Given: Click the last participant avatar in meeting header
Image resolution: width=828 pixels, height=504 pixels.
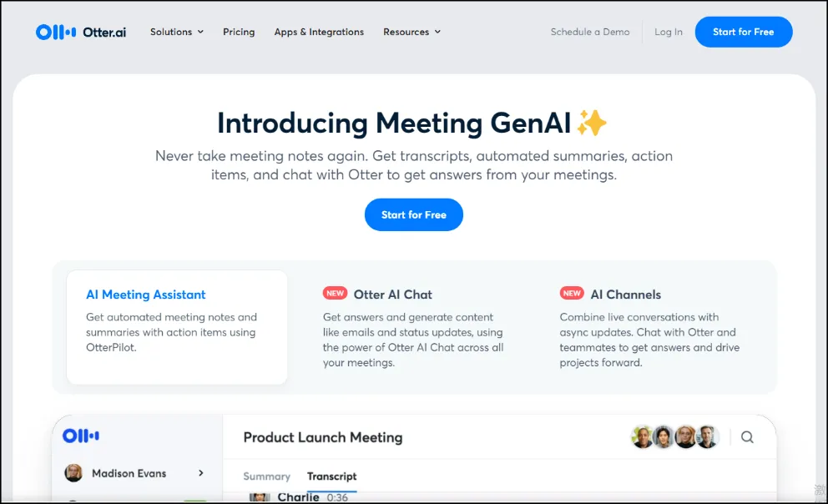Looking at the screenshot, I should coord(707,437).
